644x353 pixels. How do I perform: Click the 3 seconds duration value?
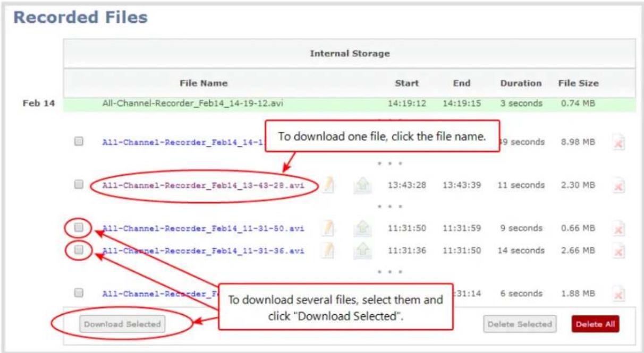pos(521,104)
